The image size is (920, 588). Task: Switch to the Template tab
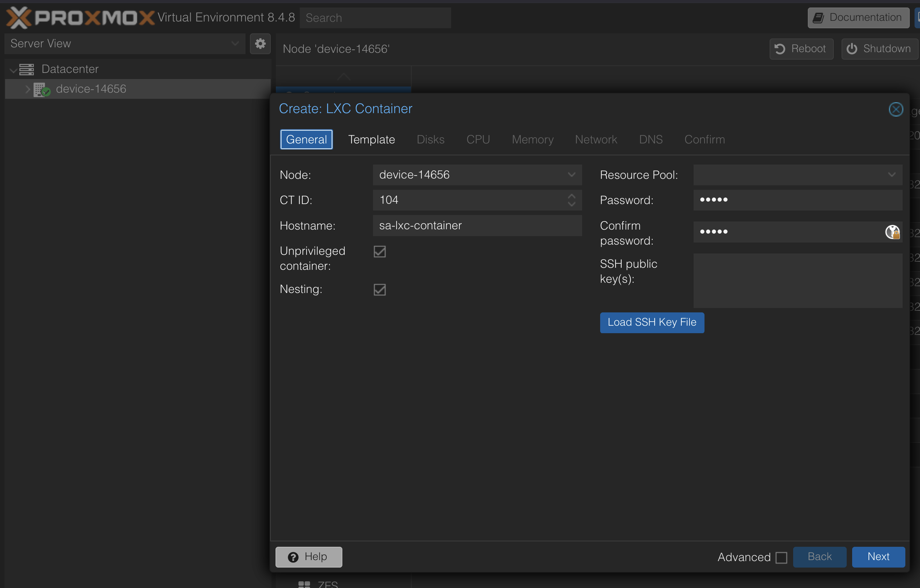click(x=371, y=139)
